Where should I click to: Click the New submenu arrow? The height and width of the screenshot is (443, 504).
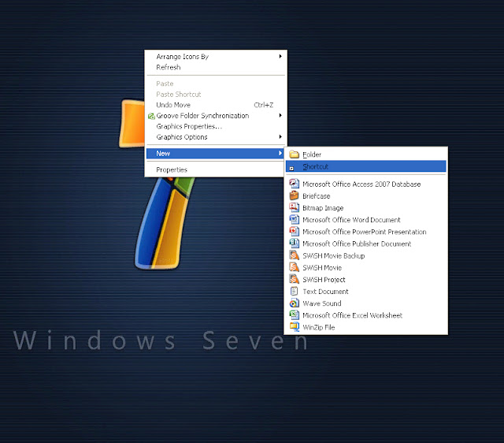click(280, 153)
